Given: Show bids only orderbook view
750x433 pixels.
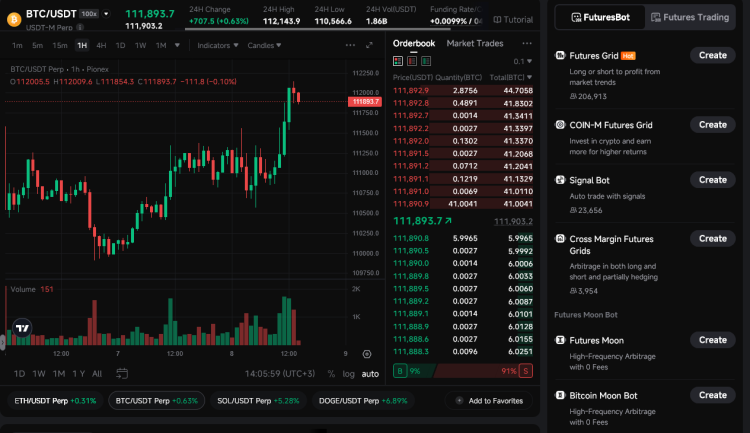Looking at the screenshot, I should 426,61.
